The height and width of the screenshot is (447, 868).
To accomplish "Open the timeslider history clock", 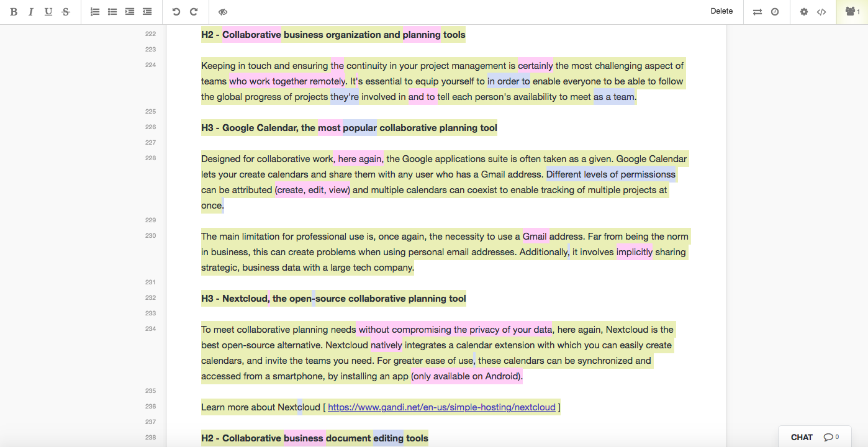I will pyautogui.click(x=775, y=12).
